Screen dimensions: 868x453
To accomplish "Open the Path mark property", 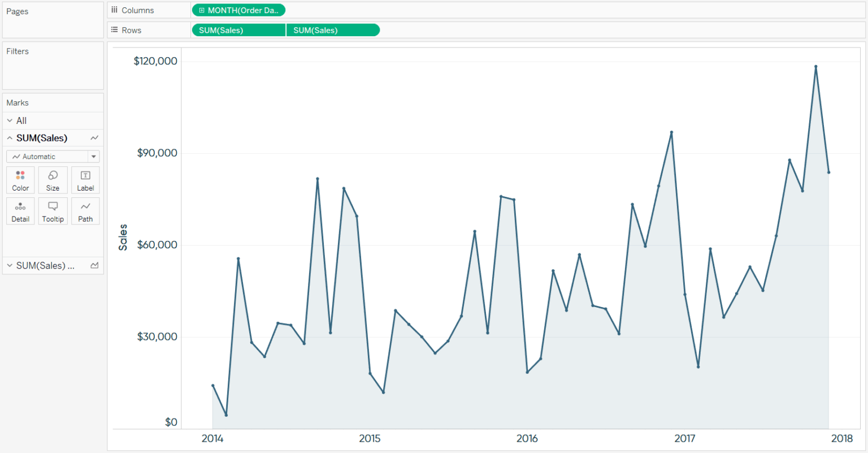I will pyautogui.click(x=85, y=211).
